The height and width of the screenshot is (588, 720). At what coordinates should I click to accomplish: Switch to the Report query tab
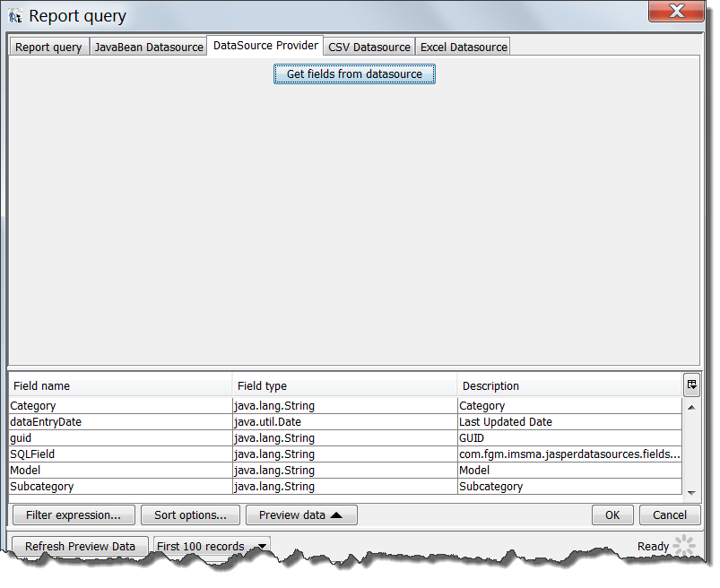tap(48, 48)
